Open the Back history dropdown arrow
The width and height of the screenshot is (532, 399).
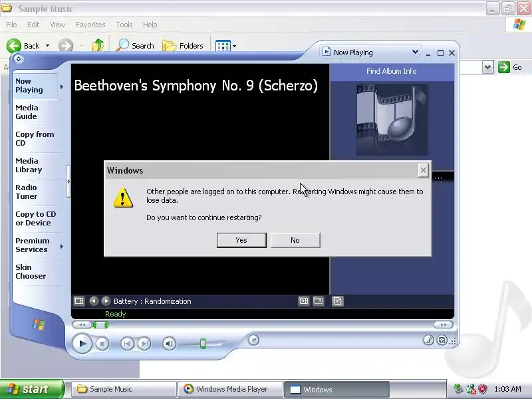coord(47,45)
